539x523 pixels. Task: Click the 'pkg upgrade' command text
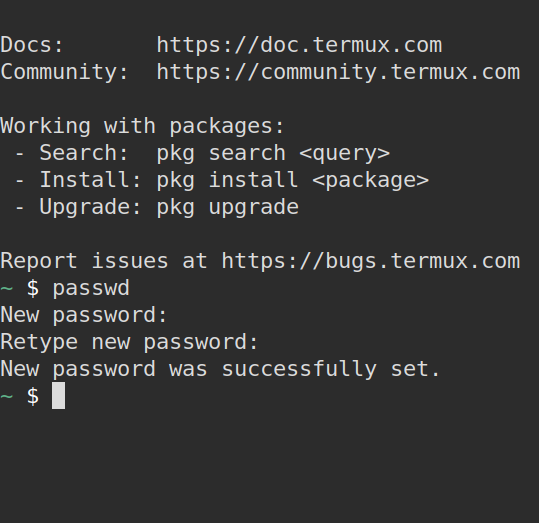[x=228, y=207]
